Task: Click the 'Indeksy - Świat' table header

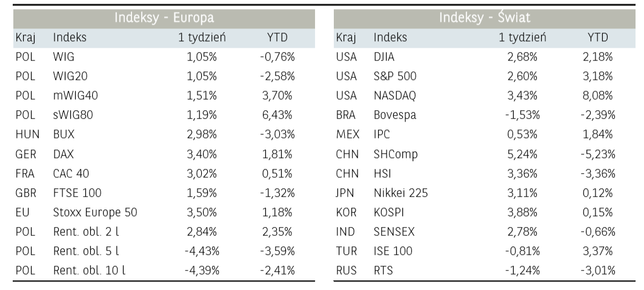Action: 485,18
